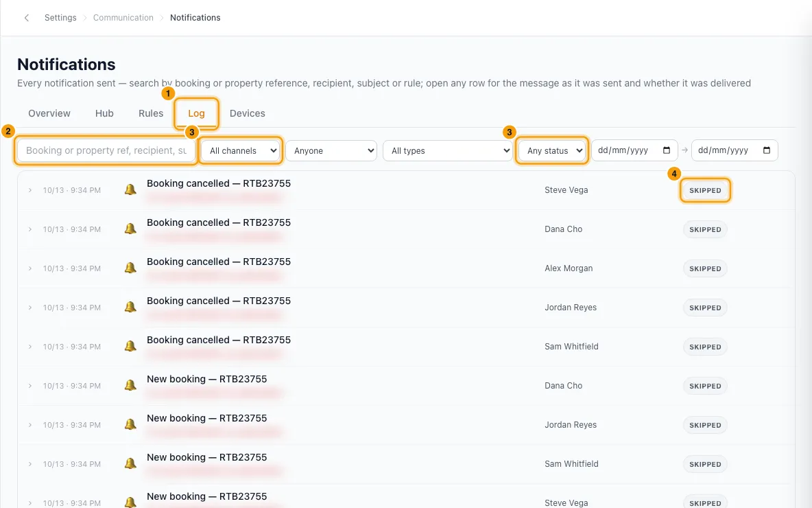Select the Rules tab
Screen dimensions: 812x508
pos(151,113)
